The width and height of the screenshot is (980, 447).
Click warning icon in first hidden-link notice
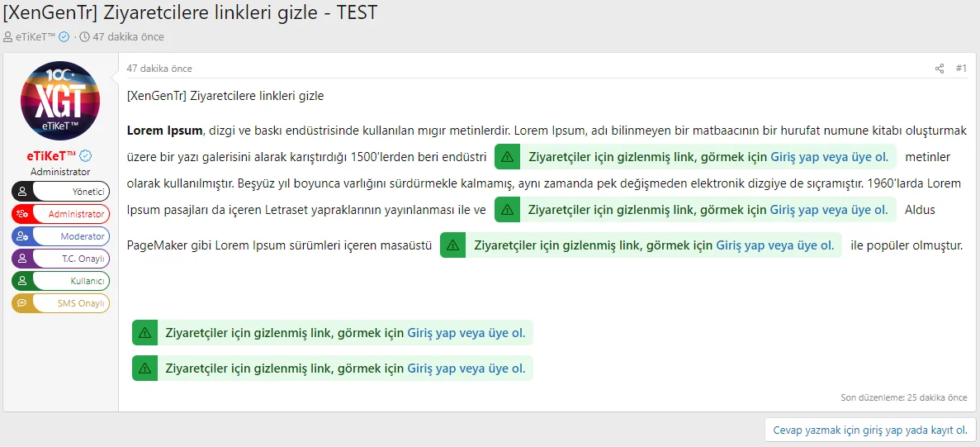(507, 157)
